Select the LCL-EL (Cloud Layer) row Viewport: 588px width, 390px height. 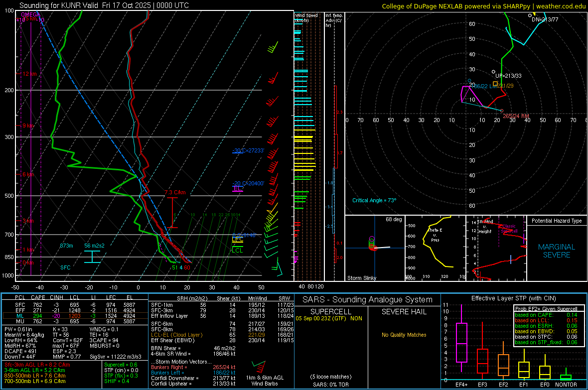click(222, 335)
